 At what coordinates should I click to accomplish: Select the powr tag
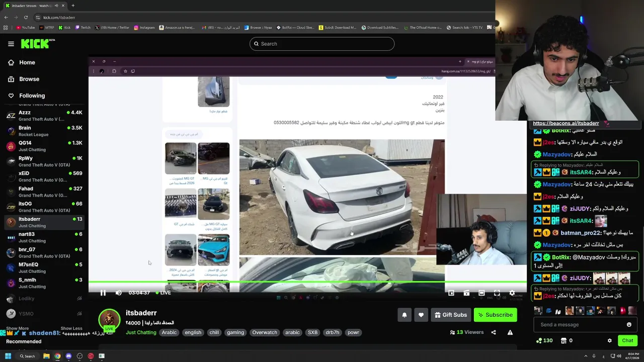353,332
